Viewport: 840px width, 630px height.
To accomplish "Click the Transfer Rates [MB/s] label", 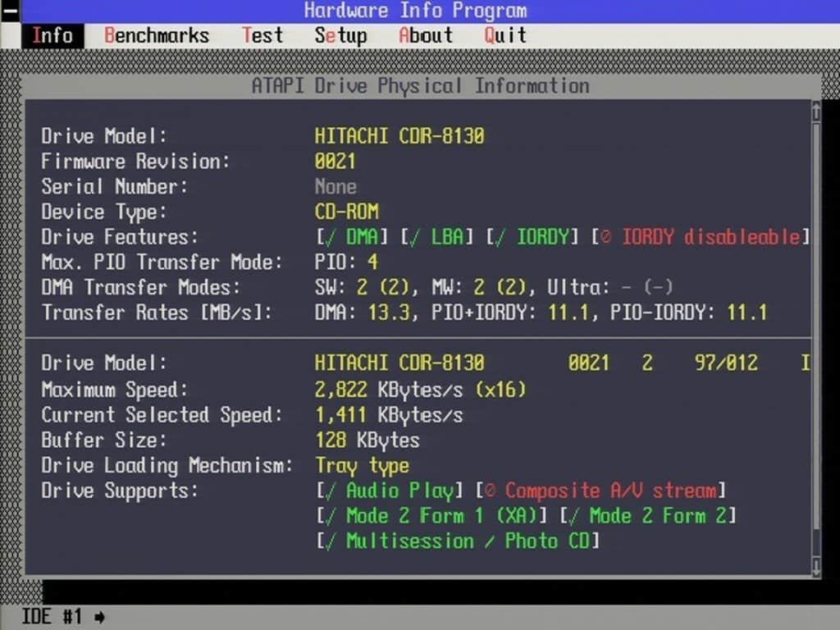I will coord(157,313).
